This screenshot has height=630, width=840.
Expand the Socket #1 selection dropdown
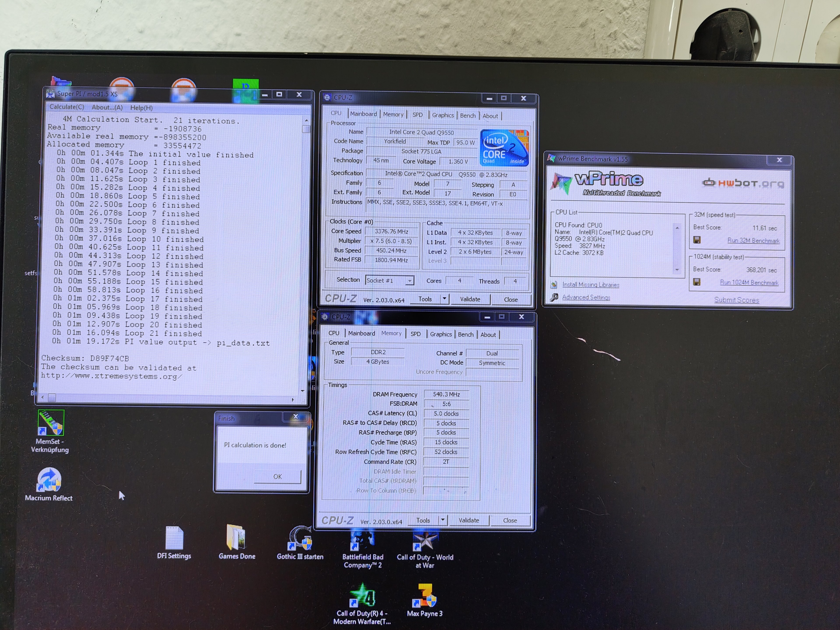click(409, 281)
